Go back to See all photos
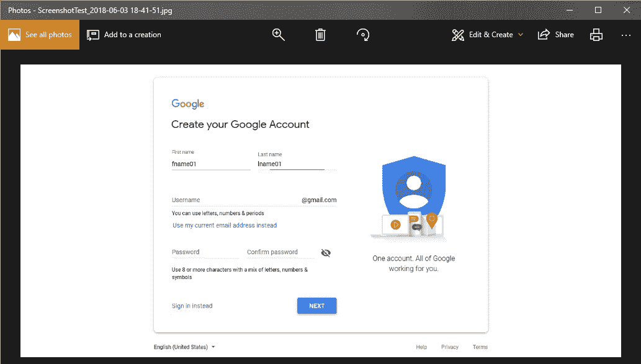Viewport: 641px width, 364px height. point(40,35)
